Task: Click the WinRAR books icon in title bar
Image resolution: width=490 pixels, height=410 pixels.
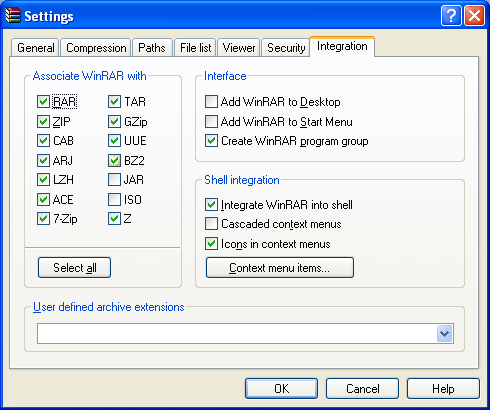Action: [x=13, y=16]
